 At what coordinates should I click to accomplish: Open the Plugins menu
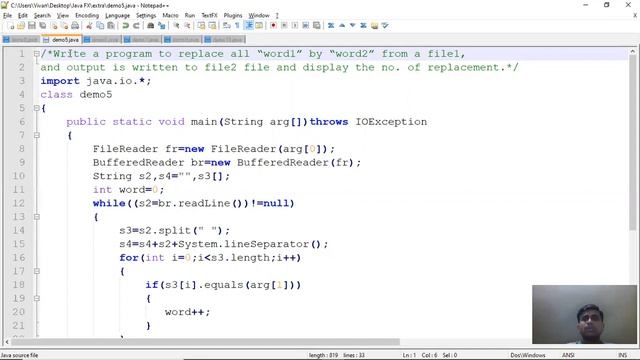point(233,16)
